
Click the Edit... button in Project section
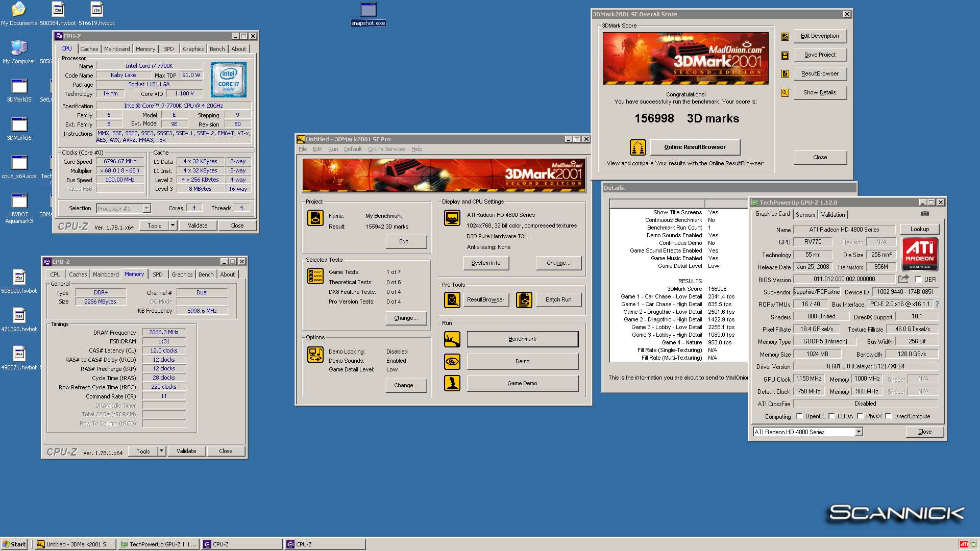pos(406,242)
